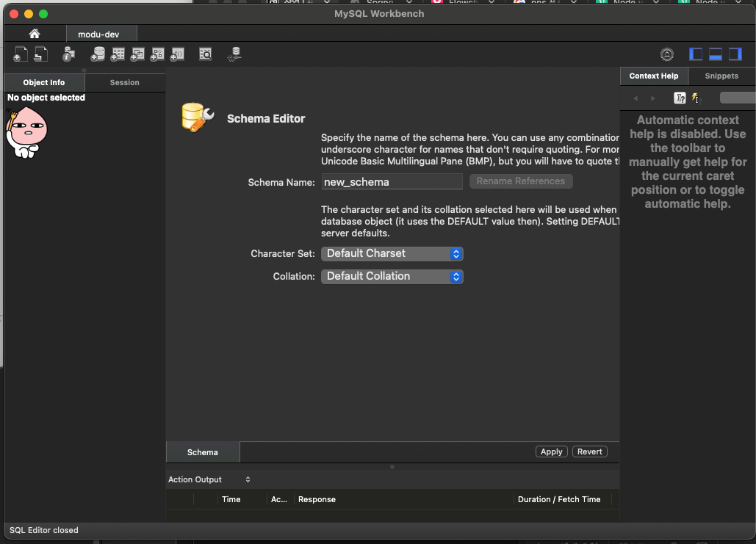Create new schema toolbar icon
Screen dimensions: 756x544
coord(98,54)
